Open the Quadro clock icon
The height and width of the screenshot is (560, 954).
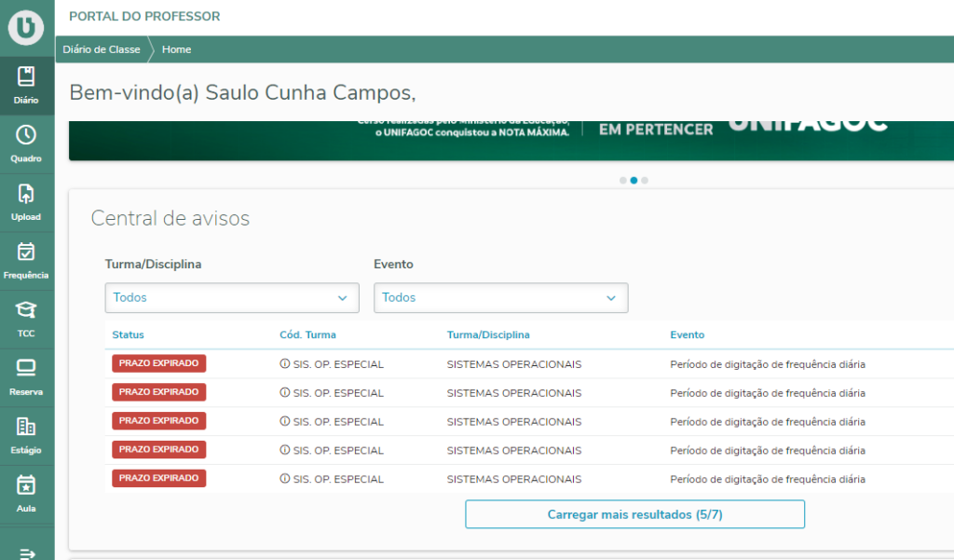coord(26,136)
